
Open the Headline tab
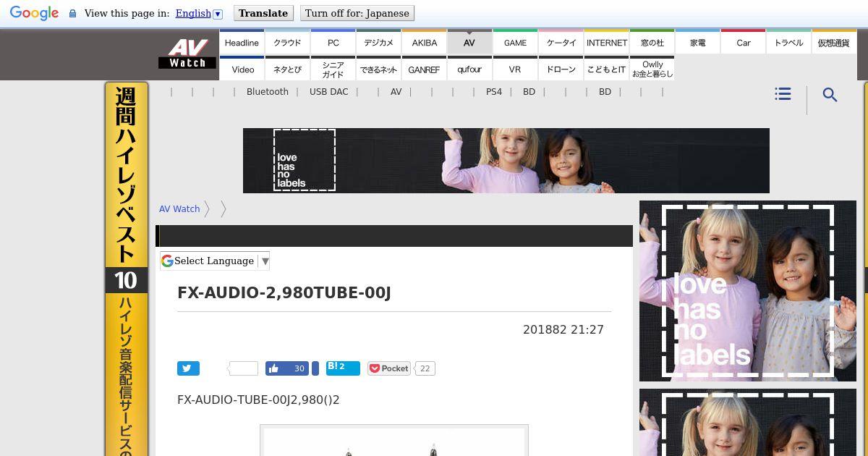click(x=242, y=42)
